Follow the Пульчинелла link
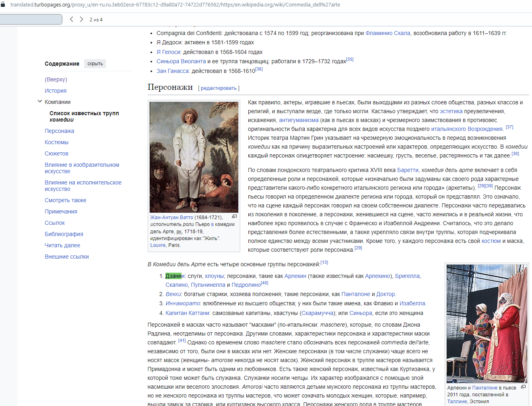Image resolution: width=532 pixels, height=406 pixels. pos(208,285)
